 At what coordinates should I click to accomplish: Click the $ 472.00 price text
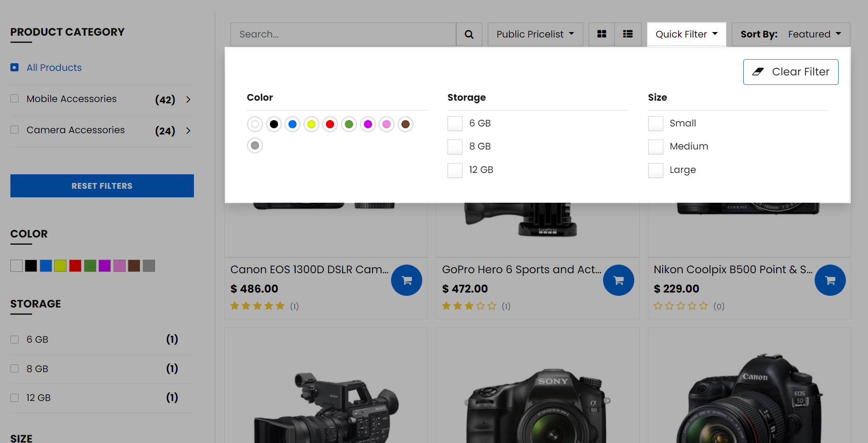click(x=465, y=289)
